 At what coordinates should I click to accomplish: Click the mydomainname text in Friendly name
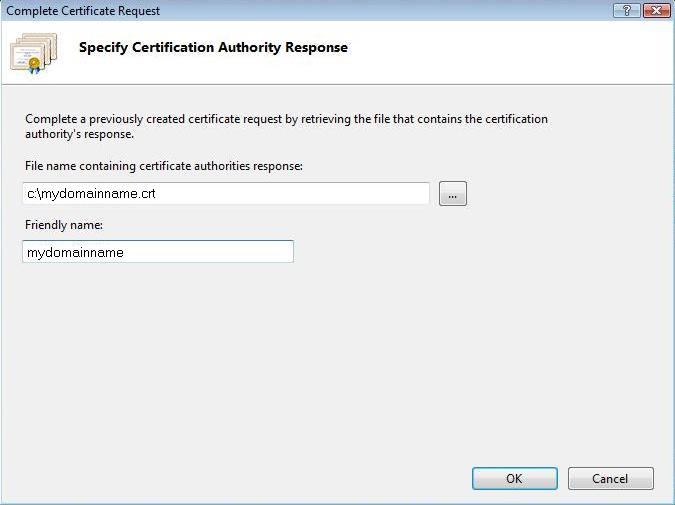76,253
